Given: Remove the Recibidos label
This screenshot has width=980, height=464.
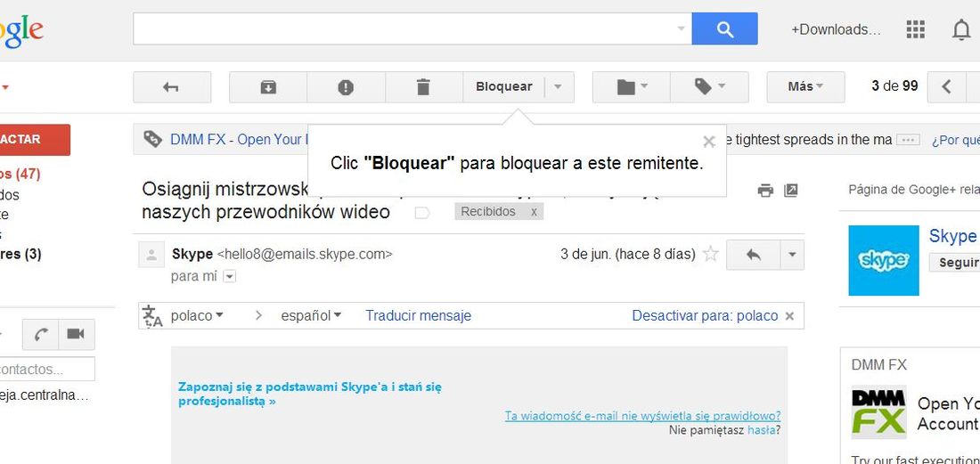Looking at the screenshot, I should coord(534,212).
